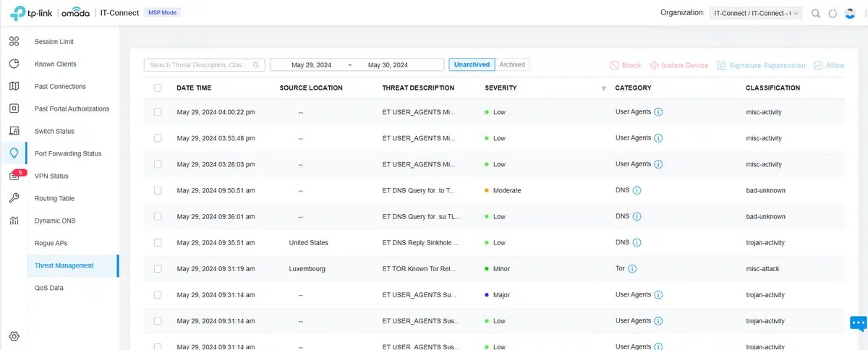
Task: Open the gear Settings icon at bottom left
Action: (14, 336)
